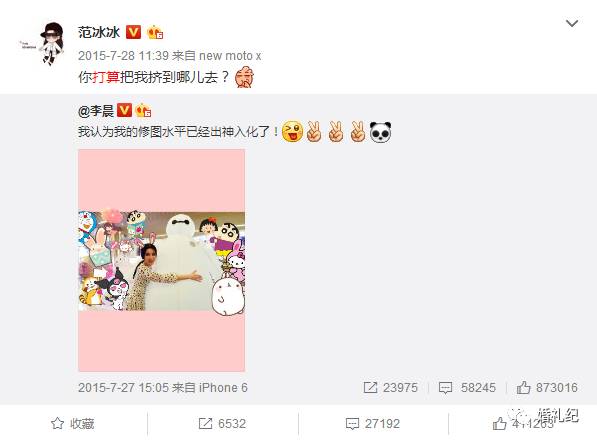Click the new moto x source link
The image size is (597, 441).
230,56
